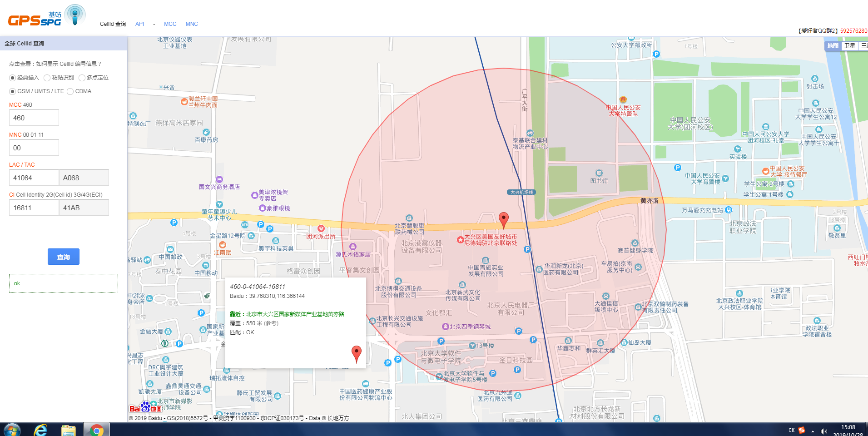Open the CellId 查询 nav item
Image resolution: width=868 pixels, height=436 pixels.
click(113, 24)
